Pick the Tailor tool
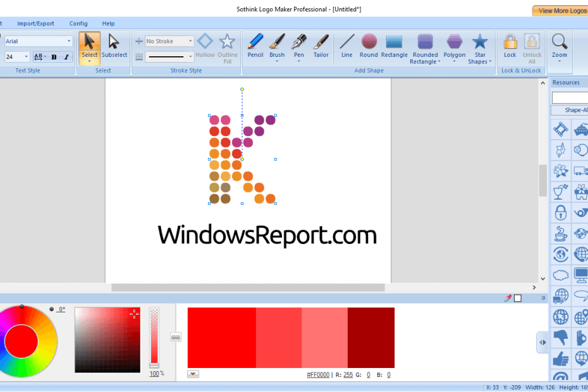The width and height of the screenshot is (588, 392). click(x=321, y=46)
